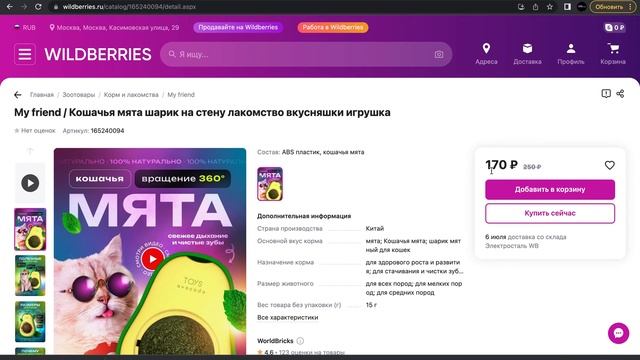Go to Корм и лакомства breadcrumb
Screen dimensions: 640x360
[x=131, y=95]
